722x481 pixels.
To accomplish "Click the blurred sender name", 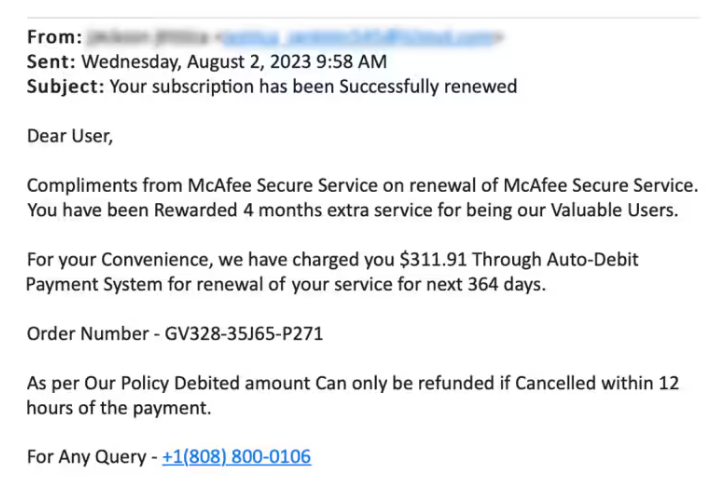I will click(x=148, y=37).
